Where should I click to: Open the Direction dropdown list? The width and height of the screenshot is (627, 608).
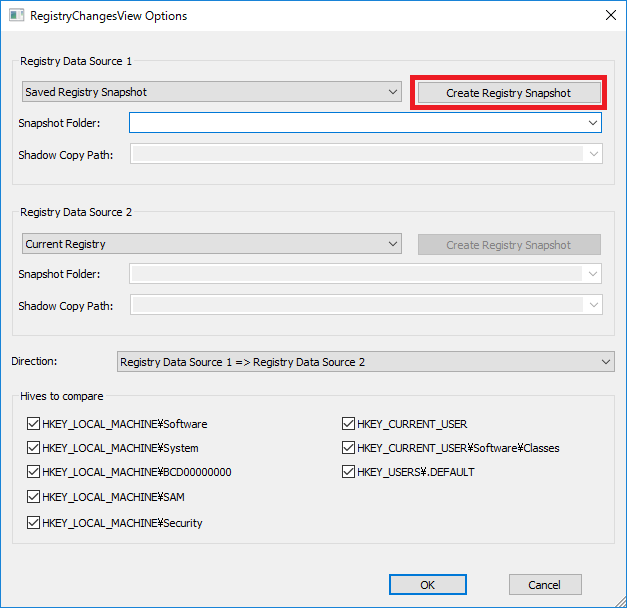pyautogui.click(x=365, y=362)
